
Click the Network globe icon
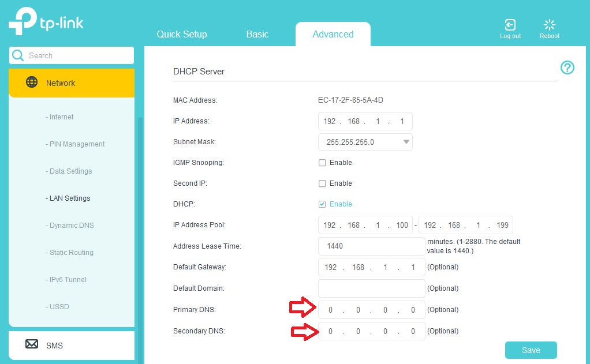(x=32, y=82)
